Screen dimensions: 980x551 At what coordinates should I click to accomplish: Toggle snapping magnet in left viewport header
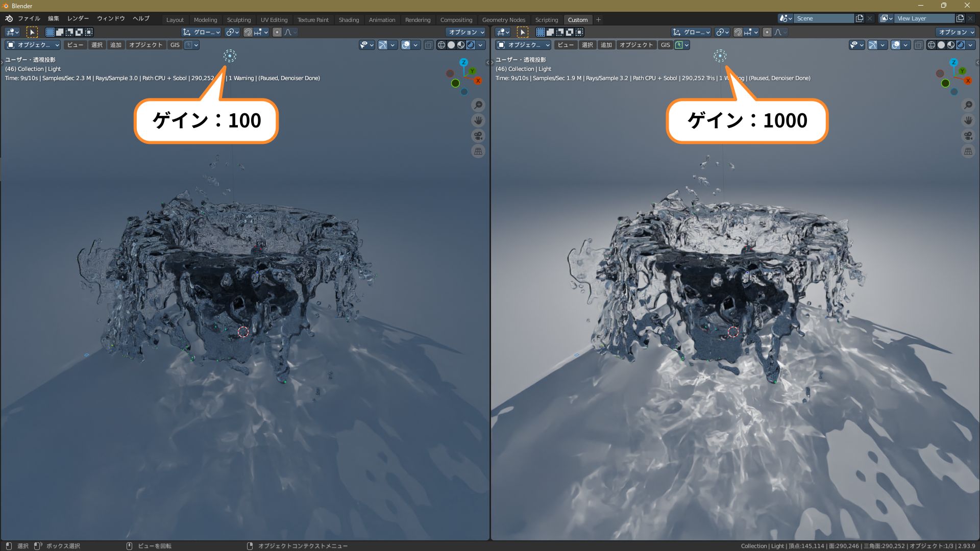tap(248, 32)
